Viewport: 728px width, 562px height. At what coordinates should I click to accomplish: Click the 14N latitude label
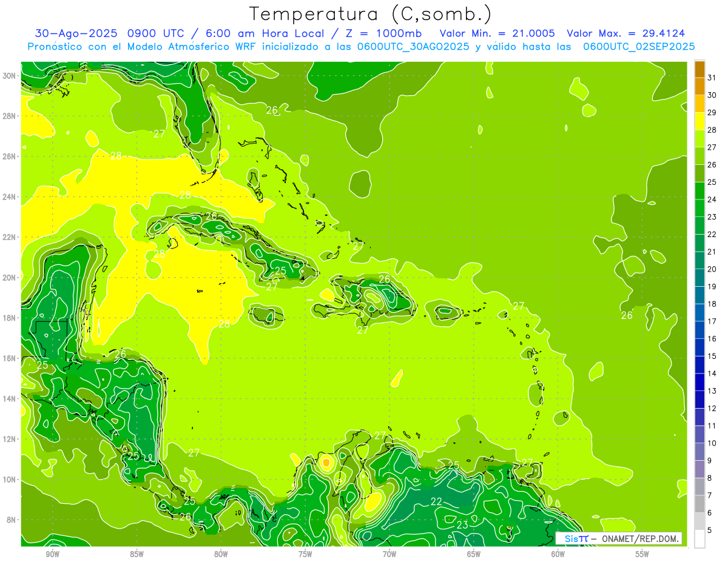click(x=8, y=399)
